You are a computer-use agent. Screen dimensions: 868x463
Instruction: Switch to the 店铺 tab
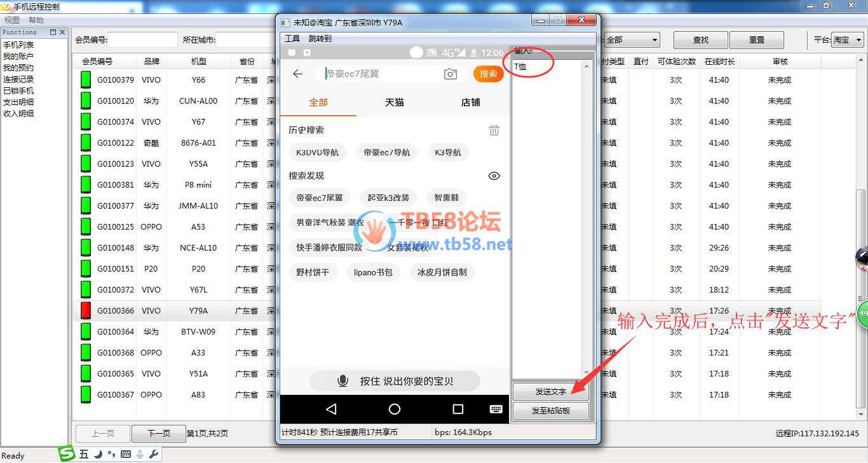471,102
